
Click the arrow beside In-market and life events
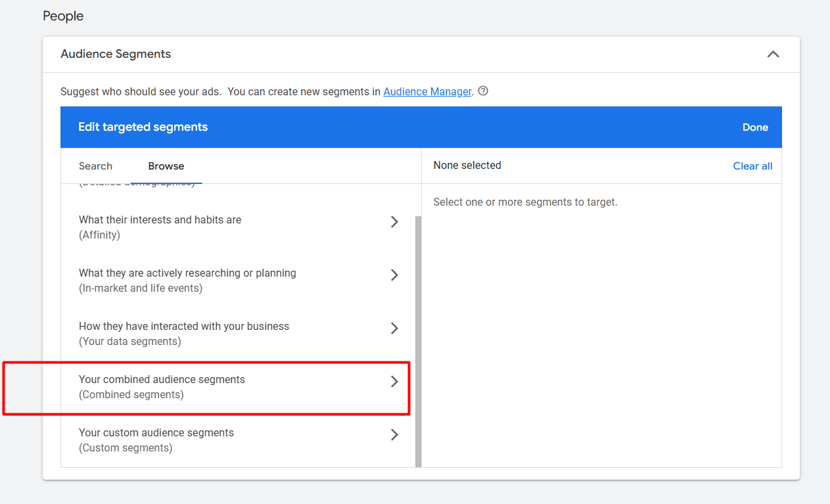coord(394,275)
